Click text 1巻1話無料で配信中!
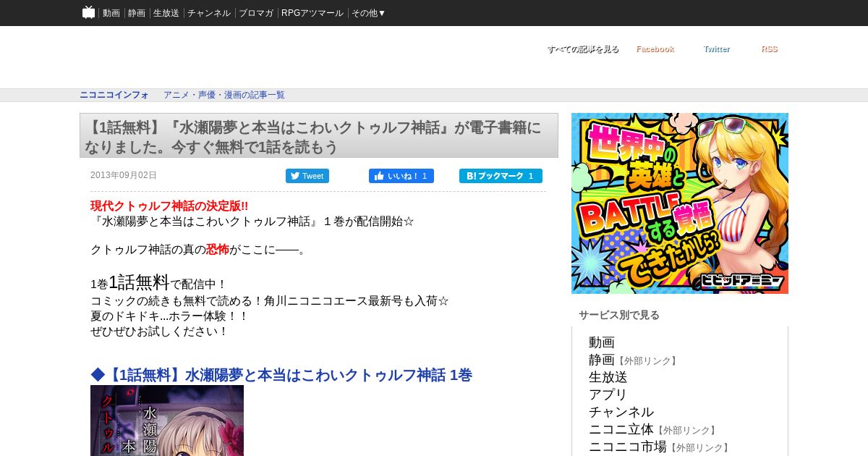Image resolution: width=868 pixels, height=456 pixels. 158,283
